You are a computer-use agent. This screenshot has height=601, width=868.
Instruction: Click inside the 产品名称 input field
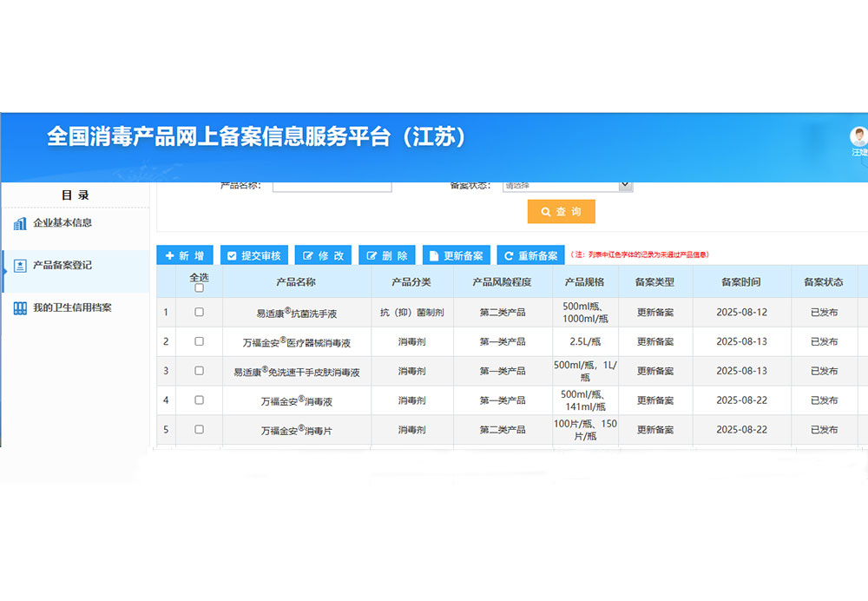[332, 185]
